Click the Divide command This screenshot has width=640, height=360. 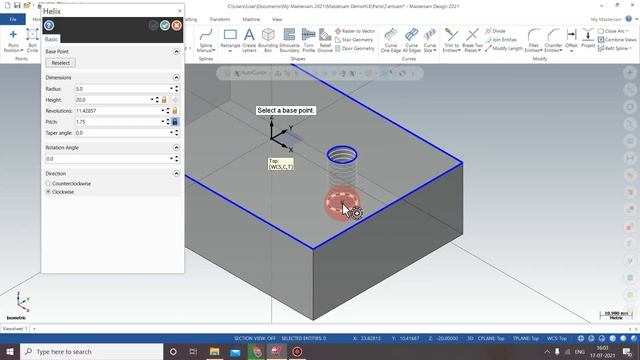(x=496, y=31)
